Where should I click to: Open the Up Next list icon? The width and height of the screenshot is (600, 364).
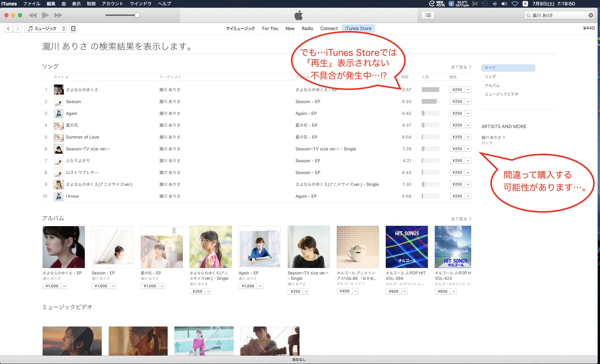coord(428,15)
